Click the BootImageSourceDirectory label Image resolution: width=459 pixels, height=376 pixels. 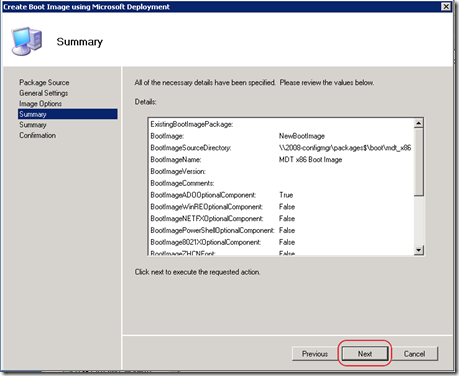coord(191,148)
